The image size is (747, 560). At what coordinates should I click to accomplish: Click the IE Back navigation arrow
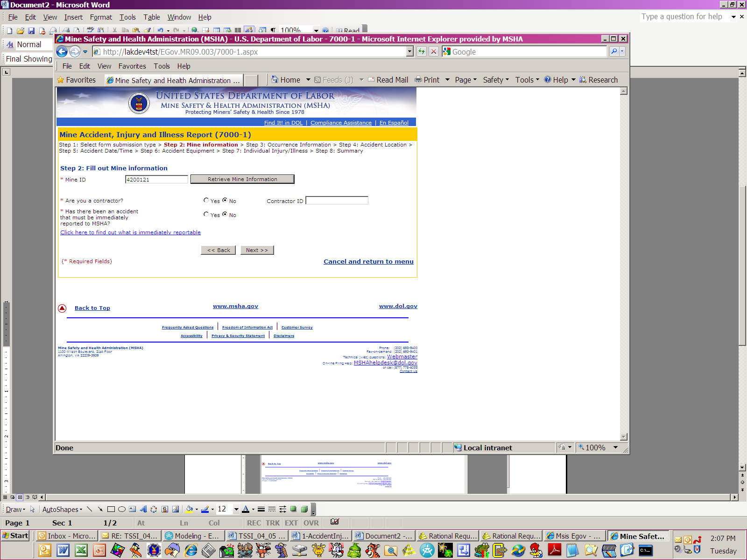point(62,52)
